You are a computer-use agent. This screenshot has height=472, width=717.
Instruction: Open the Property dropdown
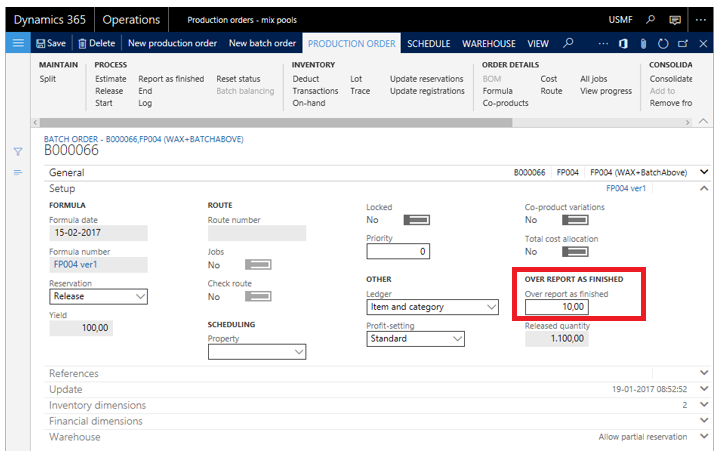click(257, 352)
